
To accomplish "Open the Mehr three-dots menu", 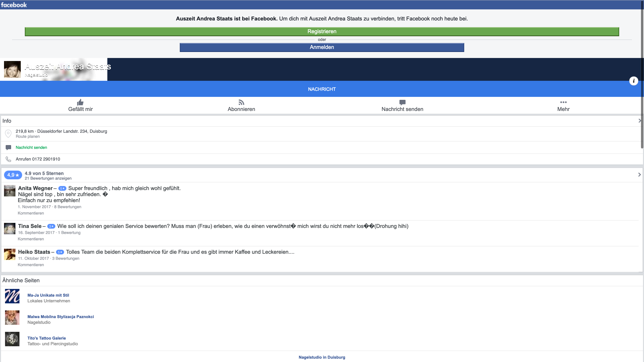I will pyautogui.click(x=563, y=102).
